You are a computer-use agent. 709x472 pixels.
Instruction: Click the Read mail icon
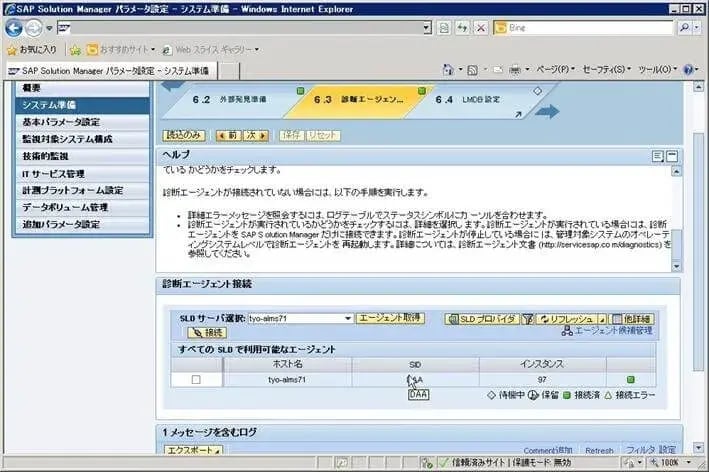[498, 70]
